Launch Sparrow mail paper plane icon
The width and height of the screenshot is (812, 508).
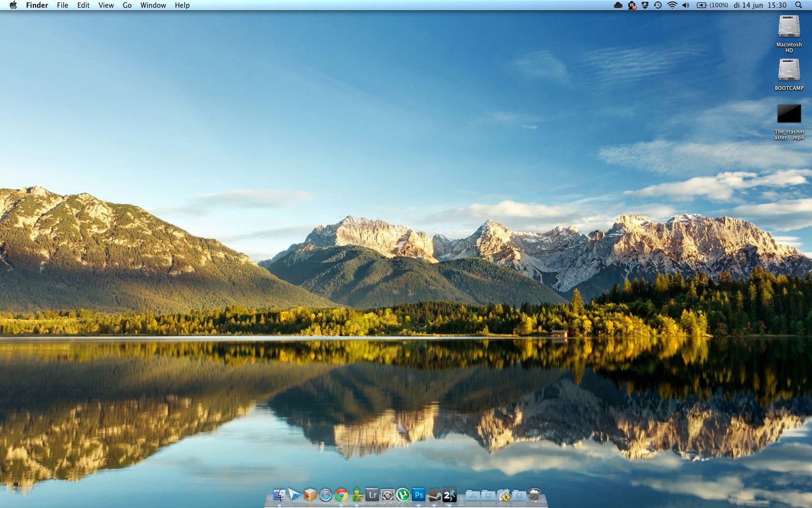pyautogui.click(x=294, y=495)
